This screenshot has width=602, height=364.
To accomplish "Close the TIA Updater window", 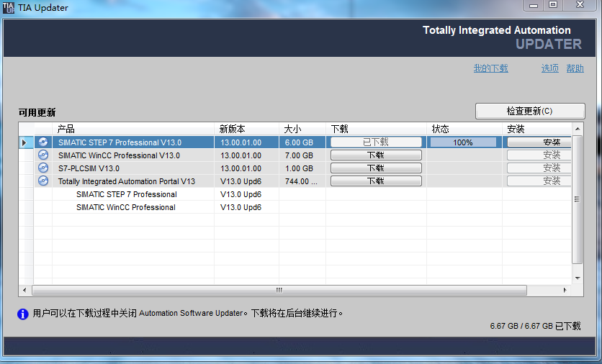I will (580, 5).
